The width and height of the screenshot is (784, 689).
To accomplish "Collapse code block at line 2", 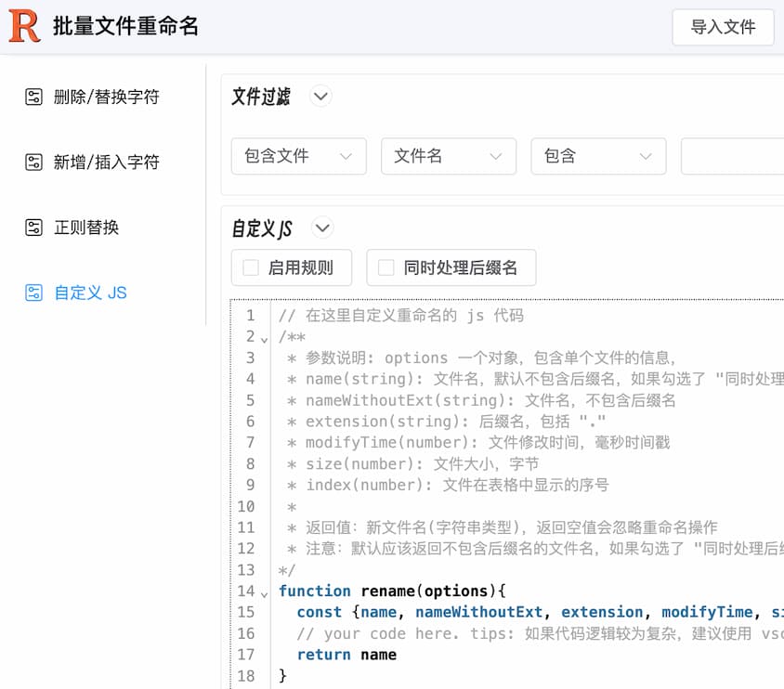I will click(x=264, y=338).
